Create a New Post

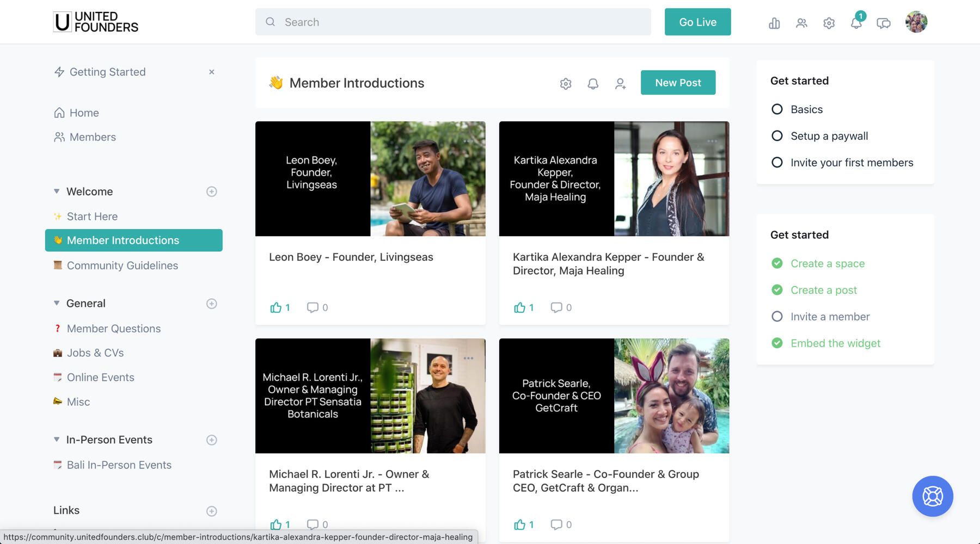pyautogui.click(x=678, y=83)
